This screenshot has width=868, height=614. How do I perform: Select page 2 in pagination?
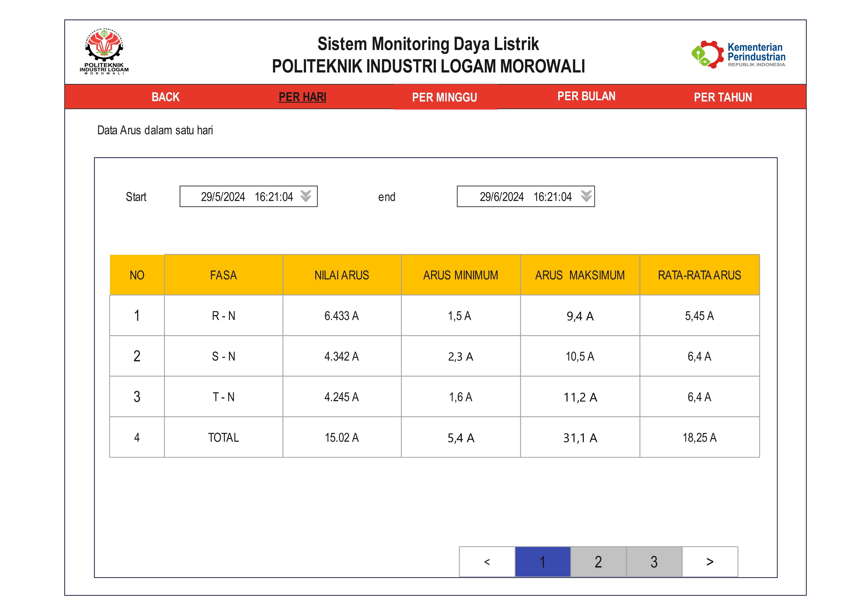[x=598, y=562]
